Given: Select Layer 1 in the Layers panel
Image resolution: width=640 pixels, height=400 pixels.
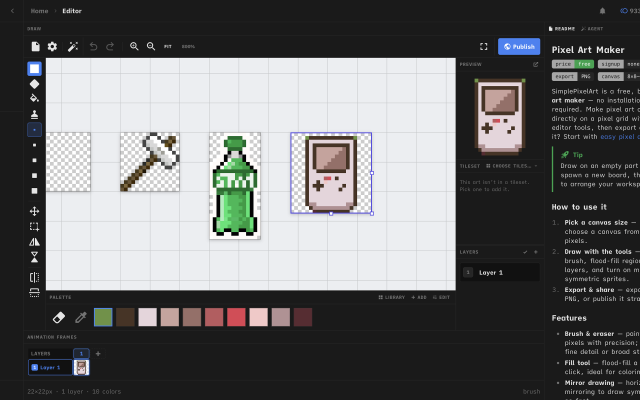Looking at the screenshot, I should click(500, 272).
